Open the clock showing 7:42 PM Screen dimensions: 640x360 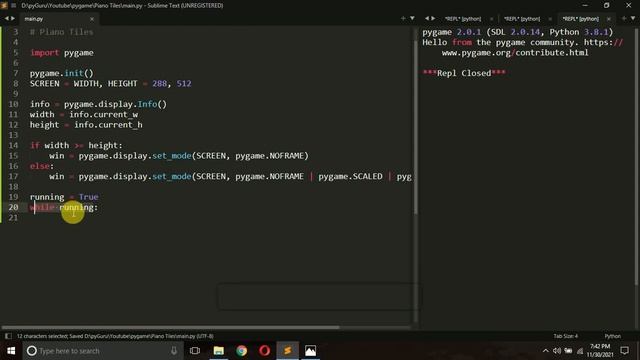point(600,351)
